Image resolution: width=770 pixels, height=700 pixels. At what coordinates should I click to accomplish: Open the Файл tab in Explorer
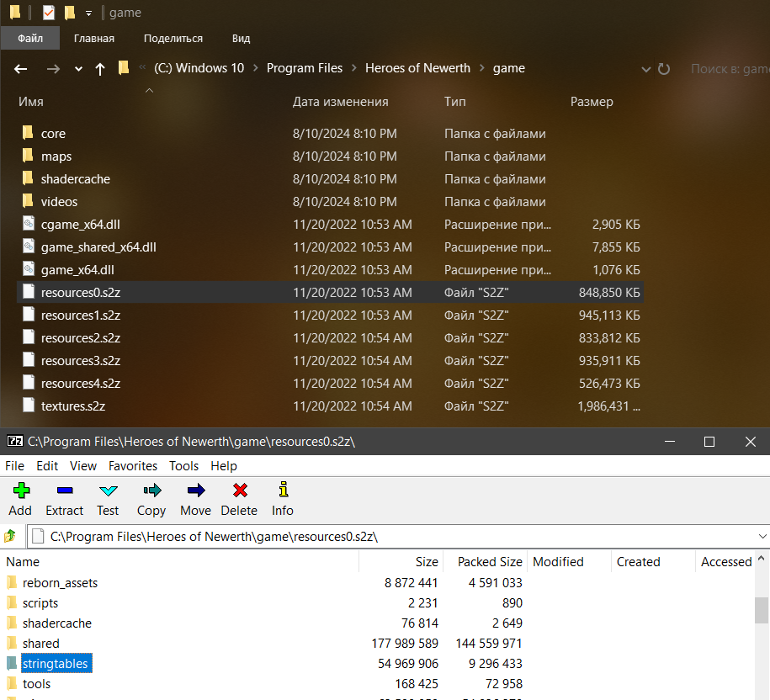click(30, 39)
